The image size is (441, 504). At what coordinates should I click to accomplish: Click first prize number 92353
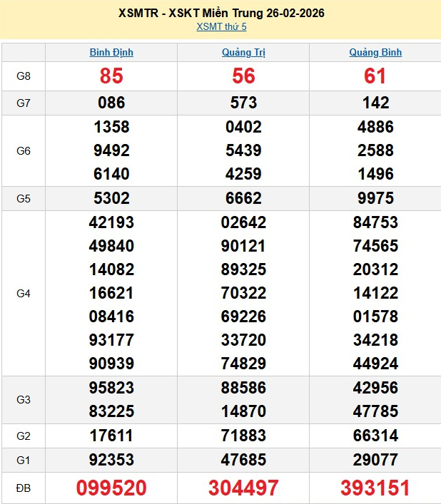point(111,459)
